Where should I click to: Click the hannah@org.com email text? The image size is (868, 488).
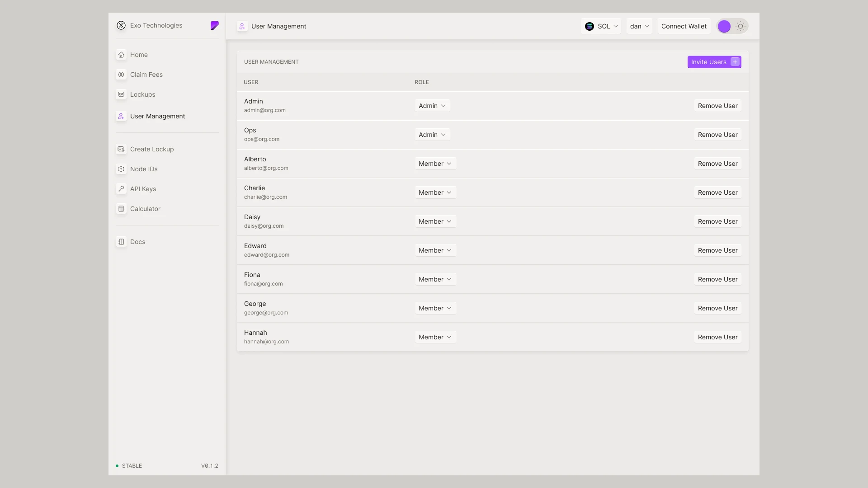click(266, 342)
